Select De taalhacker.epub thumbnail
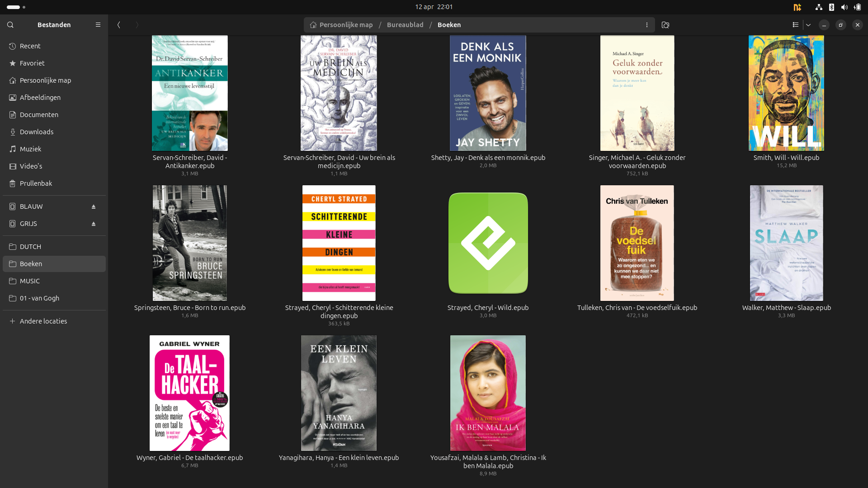 pos(189,393)
